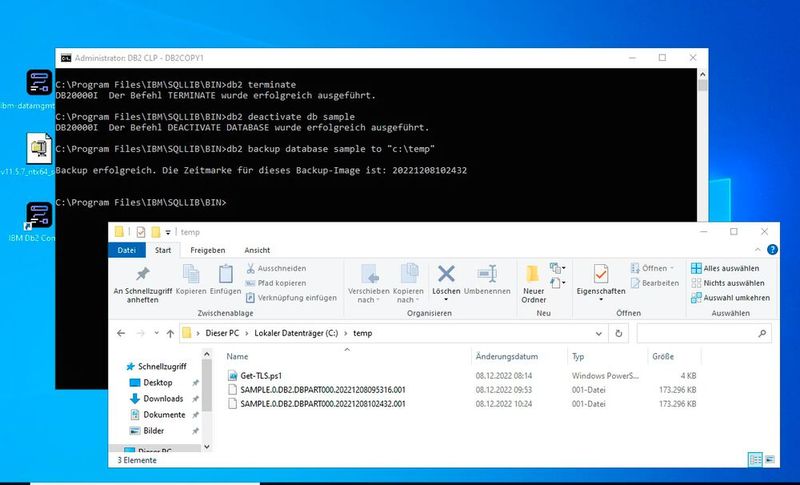Viewport: 800px width, 485px height.
Task: Click the Kopieren ribbon icon
Action: [191, 279]
